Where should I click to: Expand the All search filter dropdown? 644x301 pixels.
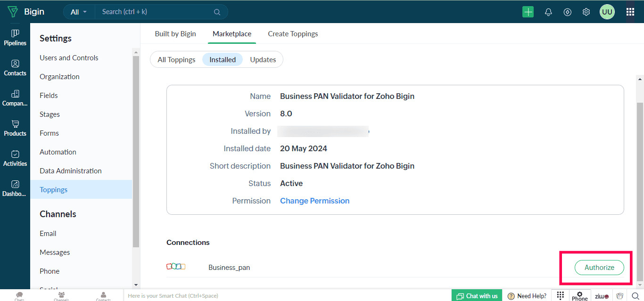click(79, 12)
